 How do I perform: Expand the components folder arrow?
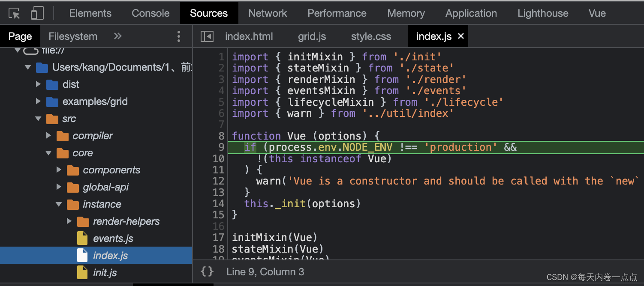click(x=59, y=170)
